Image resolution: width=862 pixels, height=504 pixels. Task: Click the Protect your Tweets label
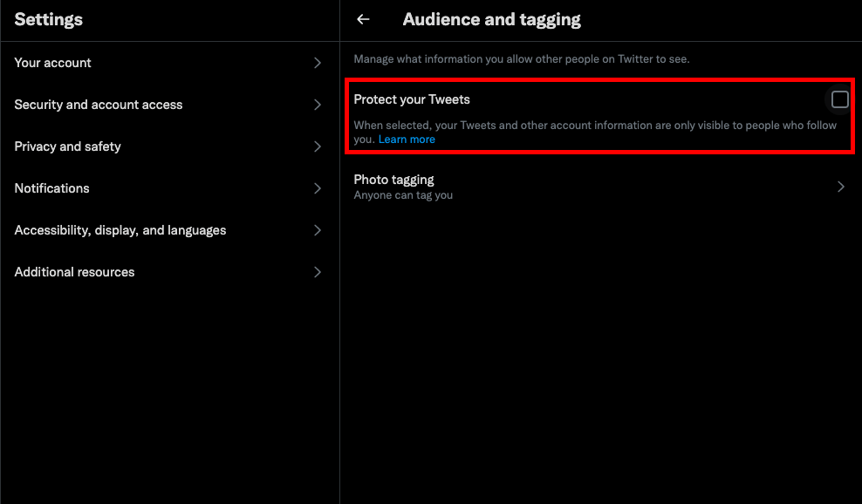point(411,99)
